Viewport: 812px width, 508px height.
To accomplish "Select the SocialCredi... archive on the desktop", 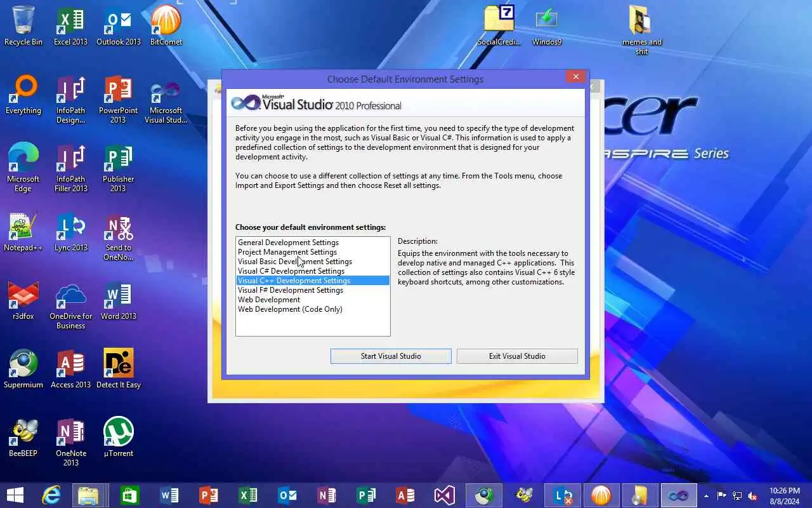I will click(499, 25).
